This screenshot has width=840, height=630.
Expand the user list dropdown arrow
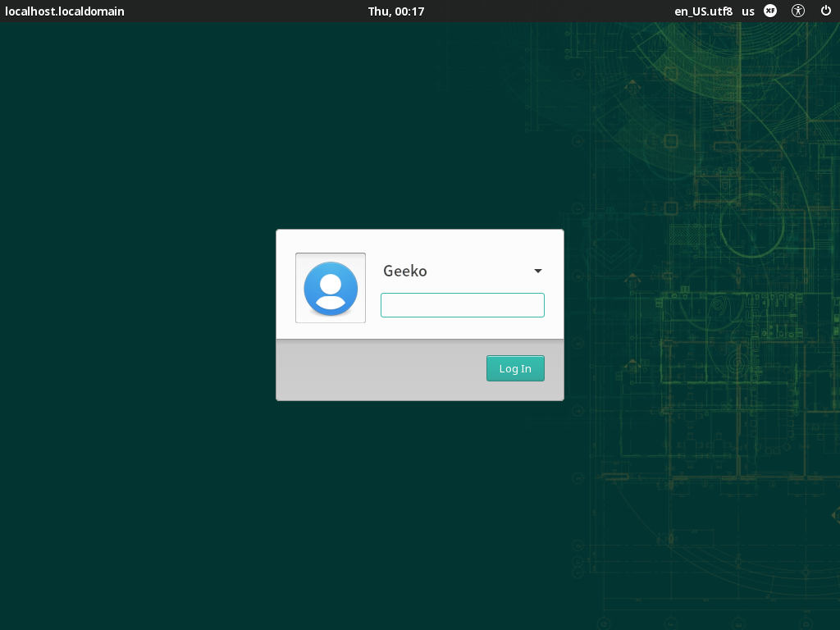click(538, 272)
